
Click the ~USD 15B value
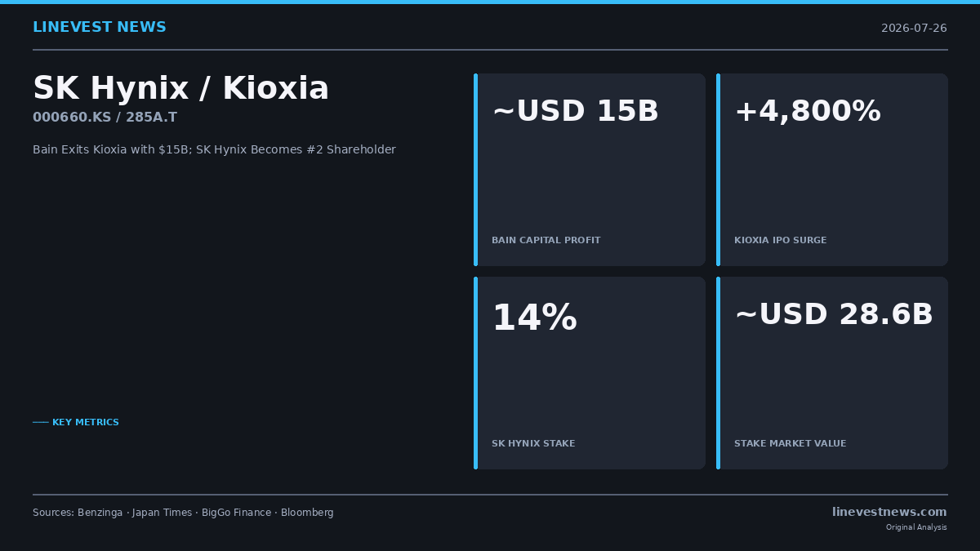pyautogui.click(x=575, y=112)
